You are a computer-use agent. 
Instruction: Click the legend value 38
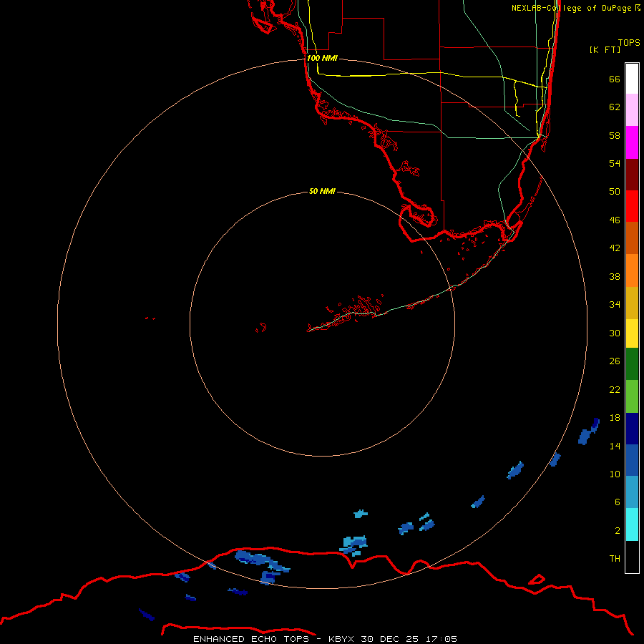tap(615, 276)
